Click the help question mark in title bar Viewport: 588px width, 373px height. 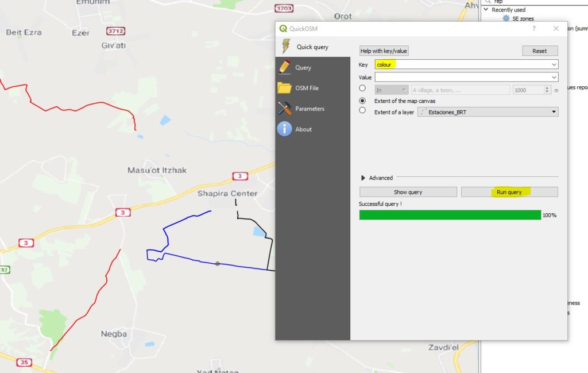click(x=534, y=28)
